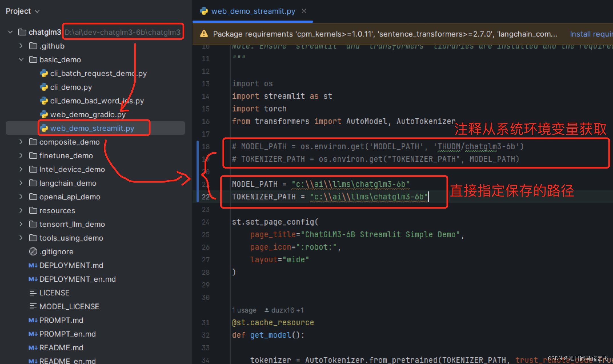Expand the langchain_demo folder
613x364 pixels.
tap(21, 183)
